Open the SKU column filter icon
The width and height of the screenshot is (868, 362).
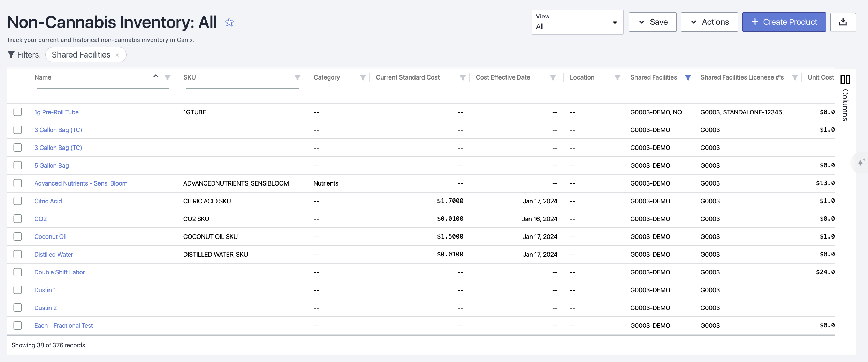pyautogui.click(x=297, y=77)
